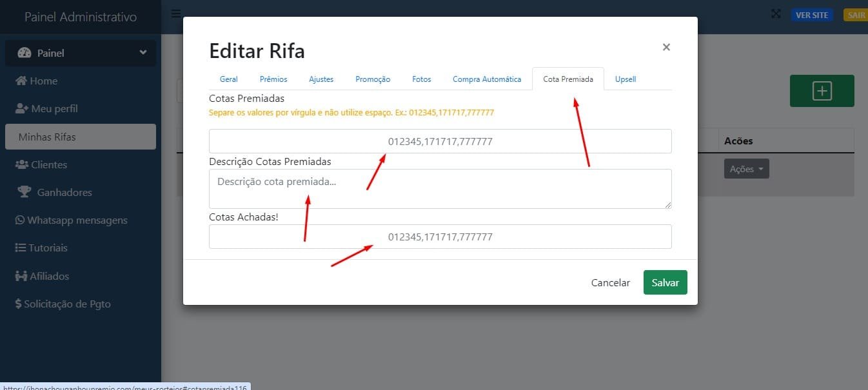Open the Upsell tab
This screenshot has height=390, width=868.
[x=625, y=79]
